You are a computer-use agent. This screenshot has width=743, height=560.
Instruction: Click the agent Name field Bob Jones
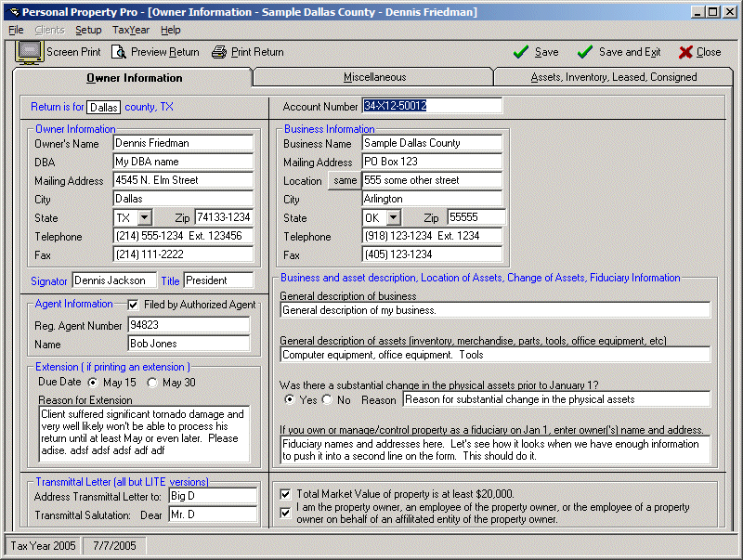pos(189,344)
